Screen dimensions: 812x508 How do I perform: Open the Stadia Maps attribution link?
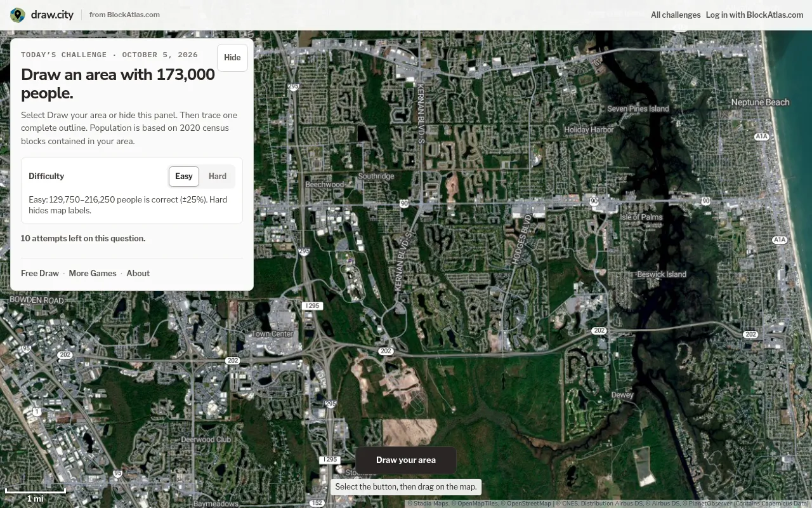(x=428, y=504)
